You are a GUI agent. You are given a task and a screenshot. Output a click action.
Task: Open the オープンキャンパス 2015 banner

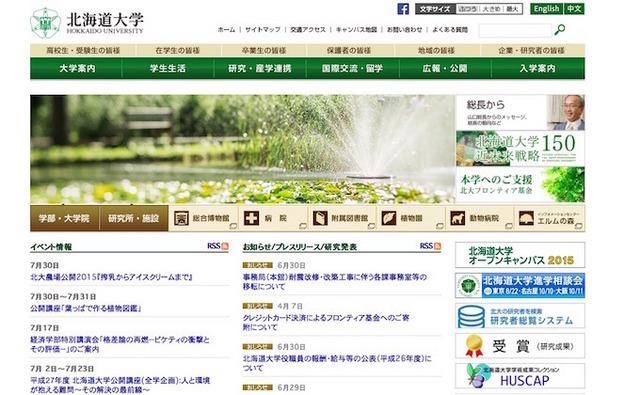(x=520, y=255)
